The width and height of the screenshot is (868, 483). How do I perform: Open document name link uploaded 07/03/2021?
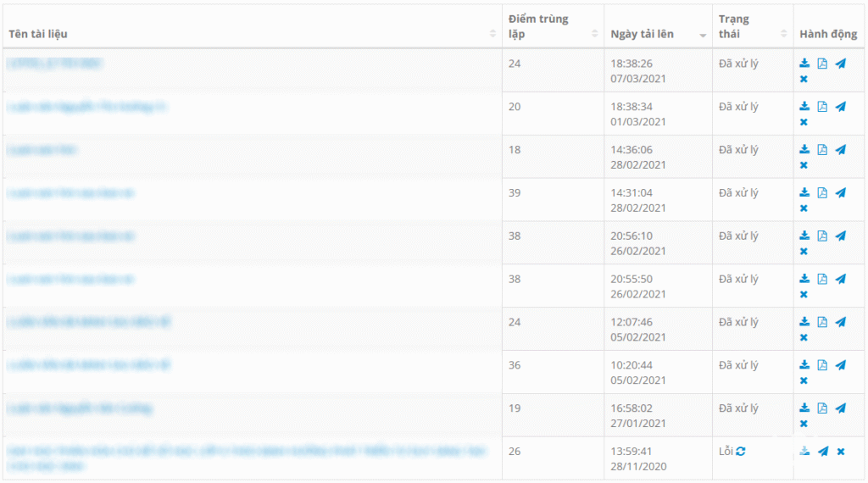click(x=55, y=64)
